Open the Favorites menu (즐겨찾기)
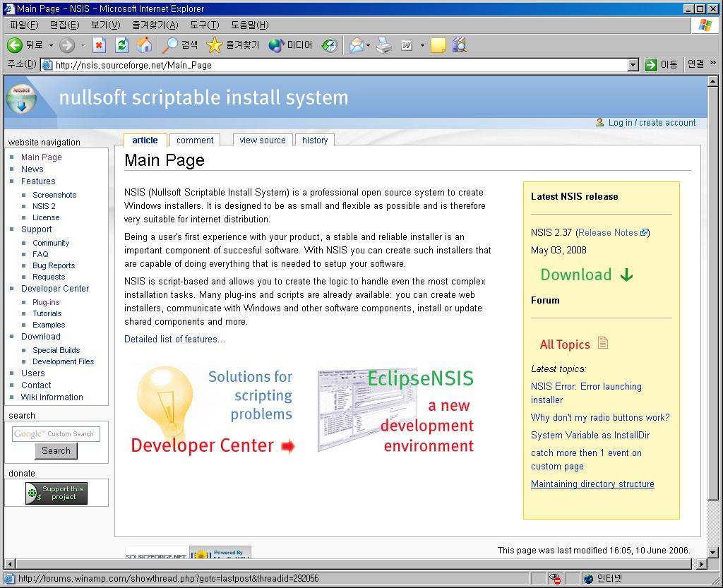This screenshot has width=723, height=588. (155, 25)
